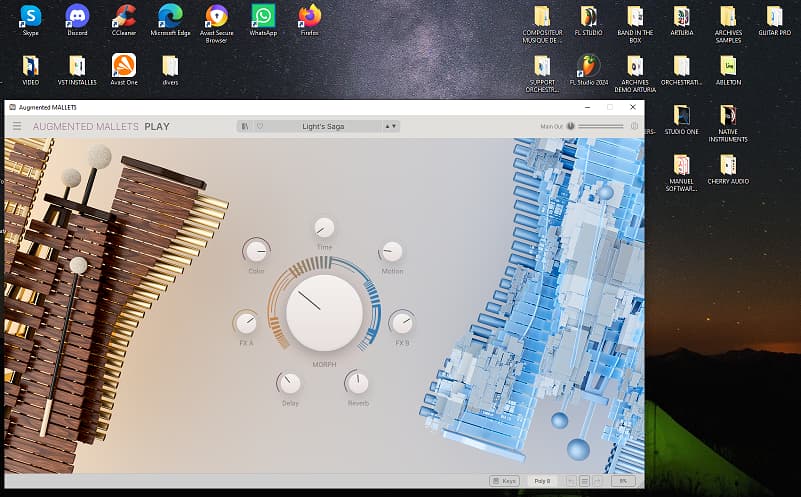Select the ORCHESTRATI... folder
The image size is (801, 497).
point(681,70)
